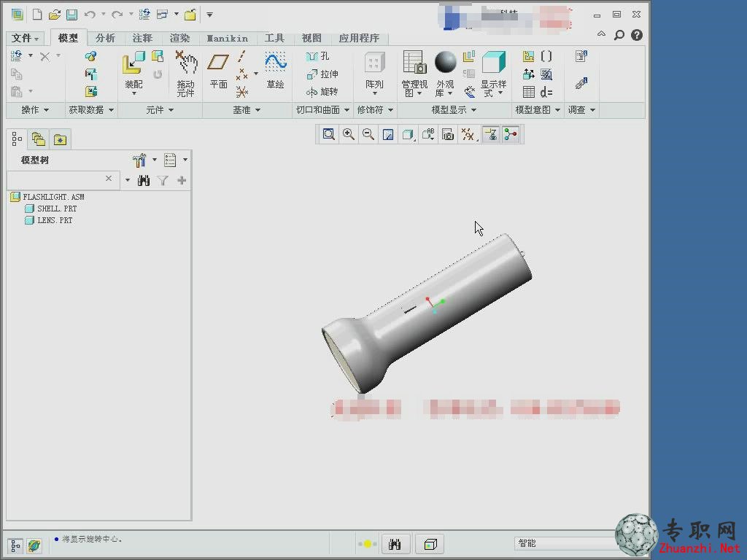Click the search magnifier icon at top right
Screen dimensions: 747x560
(619, 35)
